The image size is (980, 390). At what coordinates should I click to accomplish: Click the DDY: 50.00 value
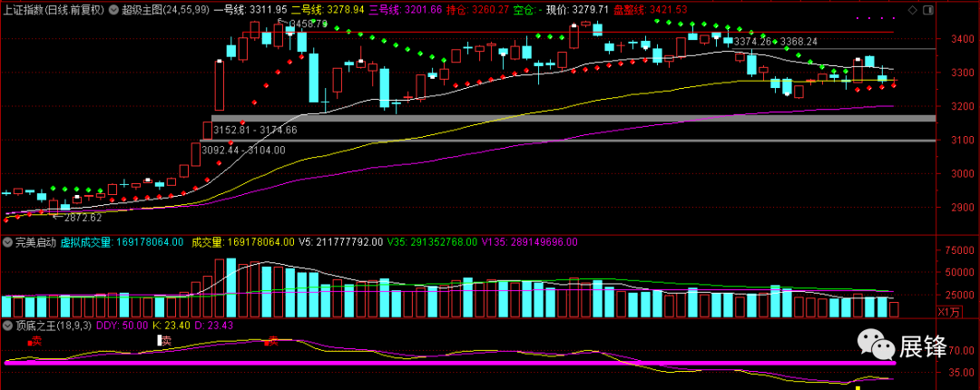(x=122, y=325)
